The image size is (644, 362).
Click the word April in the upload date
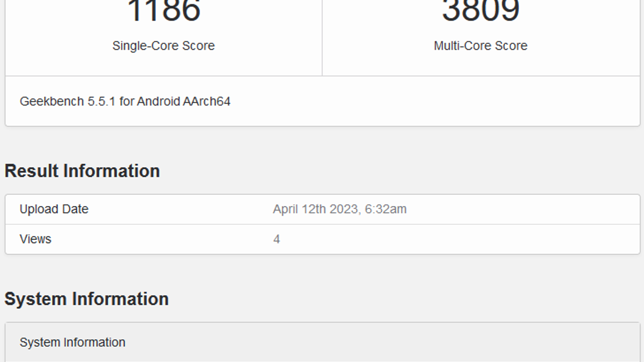286,209
